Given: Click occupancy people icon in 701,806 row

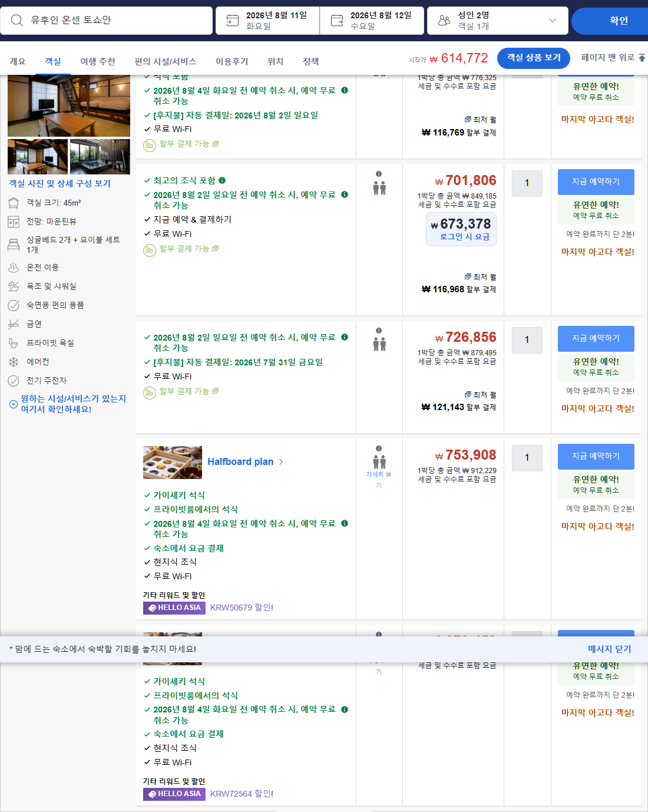Looking at the screenshot, I should (379, 188).
